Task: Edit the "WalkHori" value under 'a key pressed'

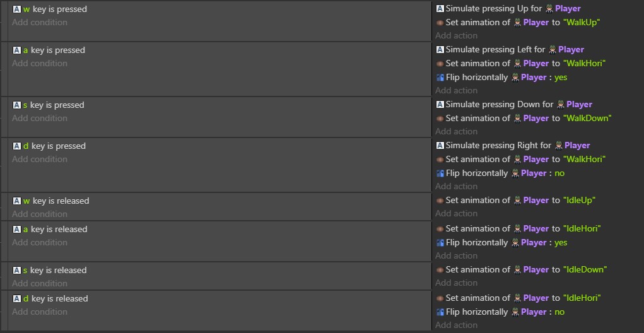Action: coord(584,63)
